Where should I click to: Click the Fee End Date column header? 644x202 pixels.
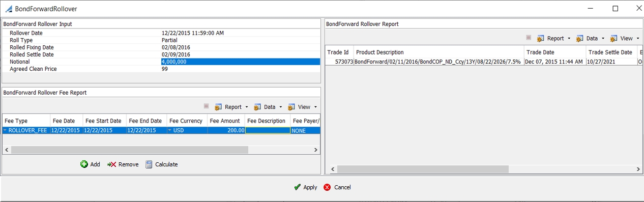(147, 121)
